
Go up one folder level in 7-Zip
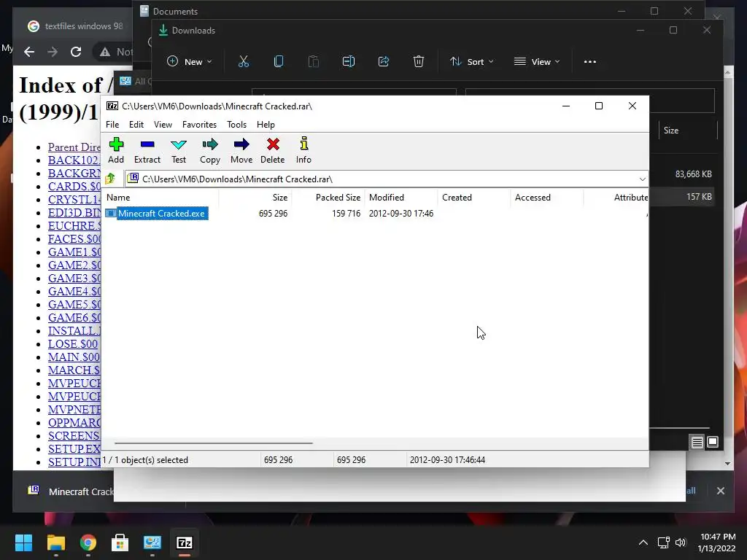(x=111, y=179)
